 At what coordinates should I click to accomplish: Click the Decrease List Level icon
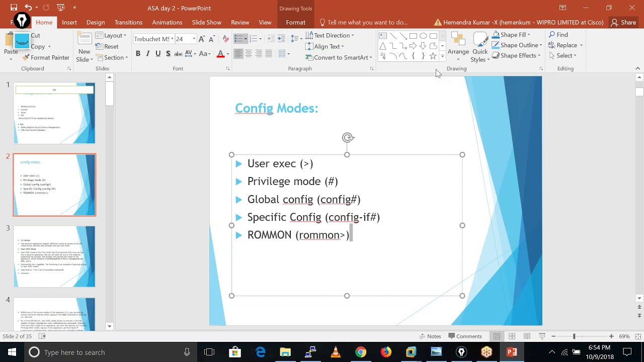pos(271,39)
